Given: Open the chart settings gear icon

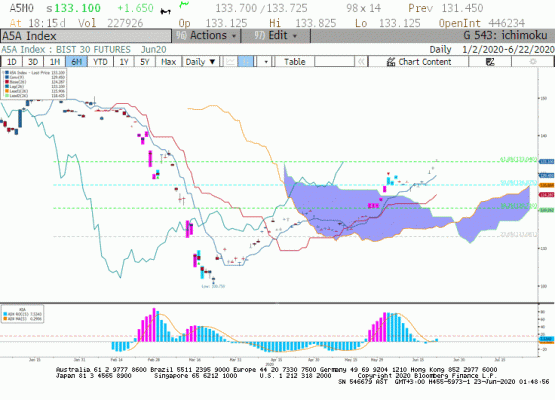Looking at the screenshot, I should pyautogui.click(x=533, y=62).
